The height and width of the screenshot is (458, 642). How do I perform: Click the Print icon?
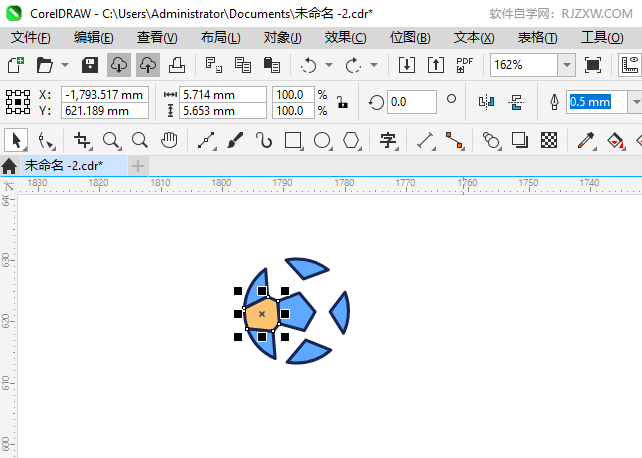coord(177,65)
